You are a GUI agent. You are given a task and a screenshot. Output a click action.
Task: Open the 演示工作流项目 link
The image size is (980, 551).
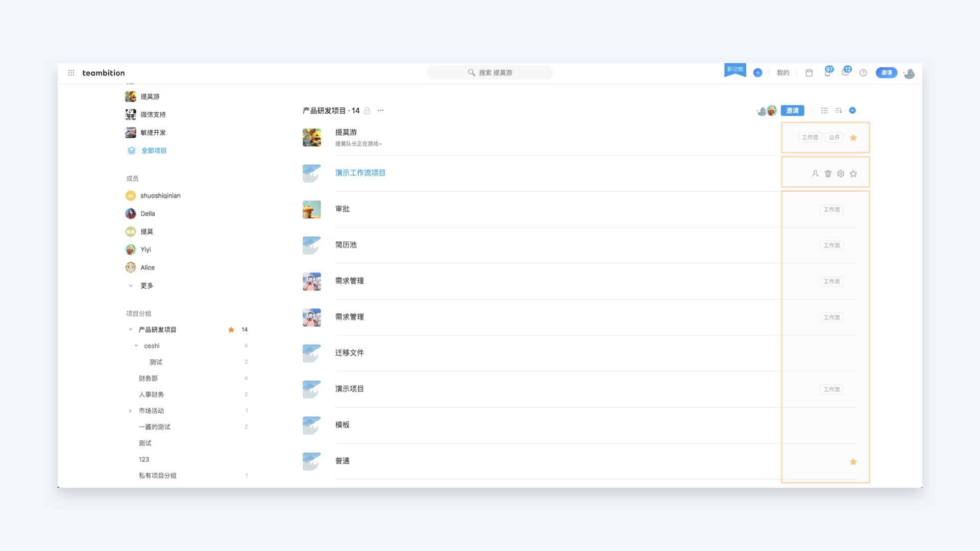point(360,173)
